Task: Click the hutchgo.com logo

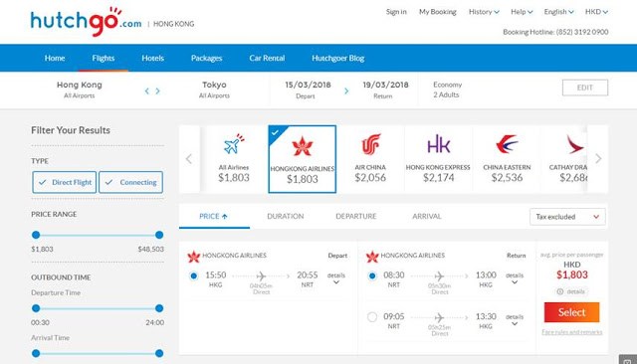Action: pyautogui.click(x=86, y=22)
